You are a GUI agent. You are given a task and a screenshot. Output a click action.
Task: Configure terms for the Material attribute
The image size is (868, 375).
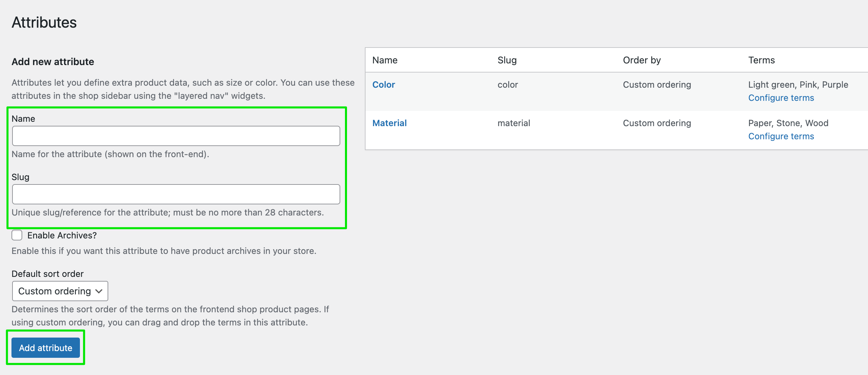(781, 136)
